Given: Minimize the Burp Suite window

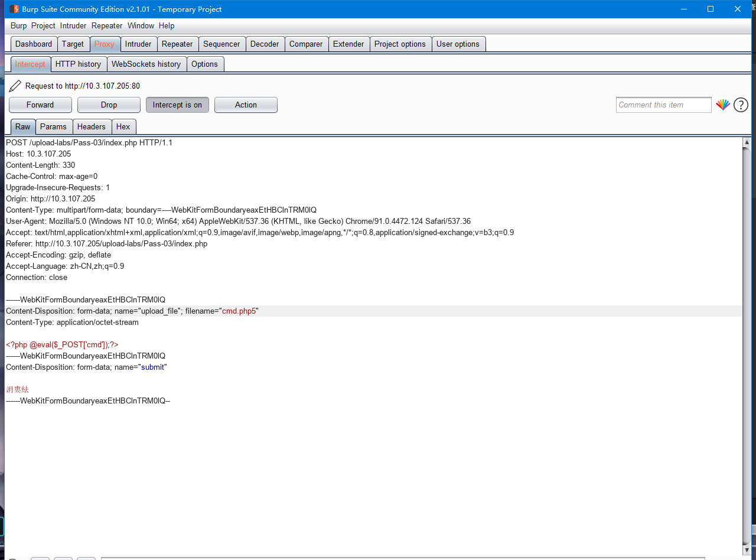Looking at the screenshot, I should [684, 9].
